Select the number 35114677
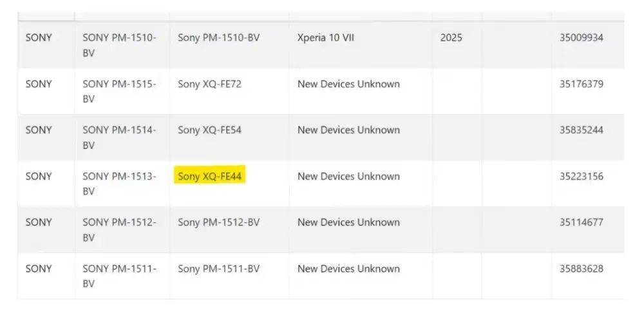Image resolution: width=644 pixels, height=310 pixels. (x=581, y=222)
